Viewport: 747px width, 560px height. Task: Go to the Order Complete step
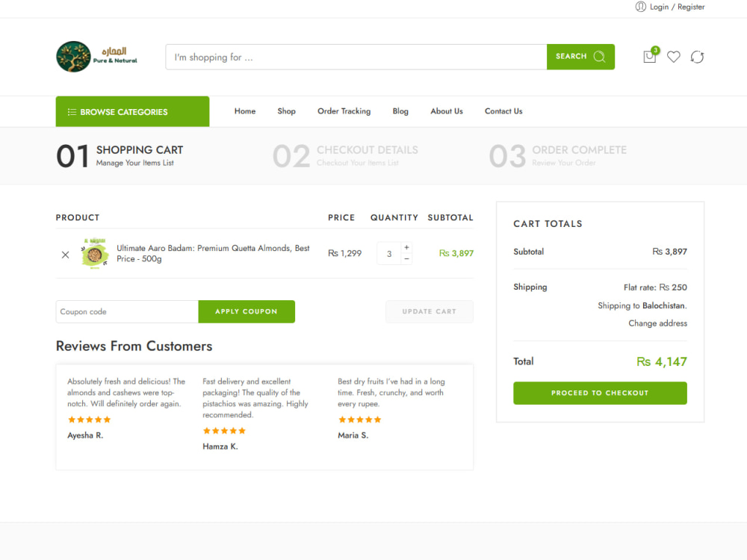pyautogui.click(x=558, y=156)
